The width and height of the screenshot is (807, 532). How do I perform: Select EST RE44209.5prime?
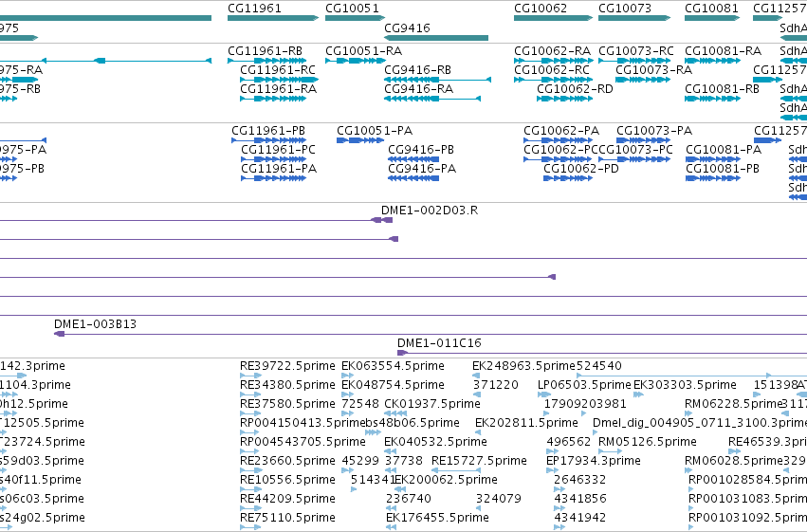pyautogui.click(x=287, y=499)
